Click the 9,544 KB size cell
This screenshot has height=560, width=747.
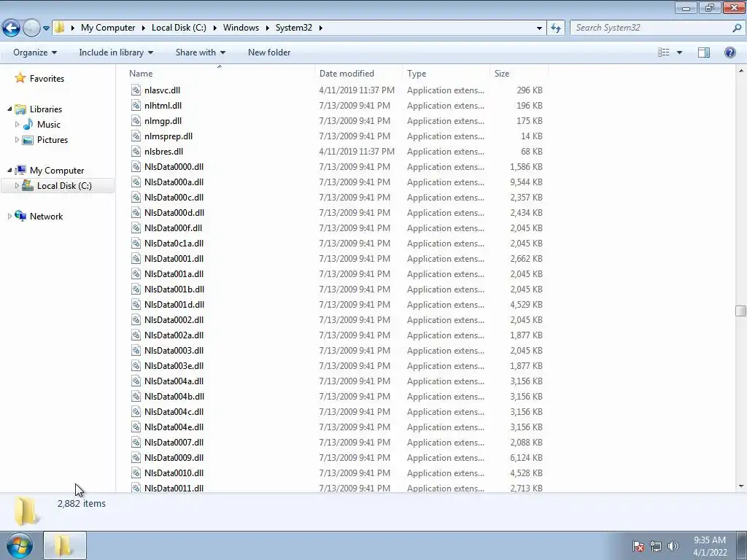[526, 182]
